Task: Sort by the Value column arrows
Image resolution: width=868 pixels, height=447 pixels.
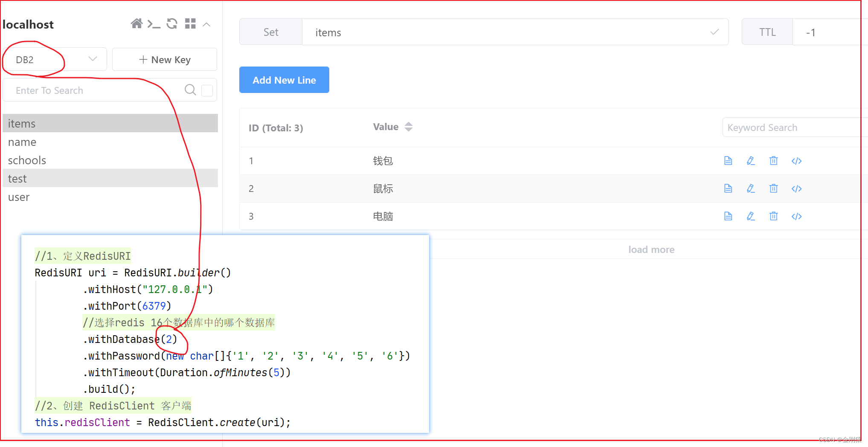Action: pos(409,127)
